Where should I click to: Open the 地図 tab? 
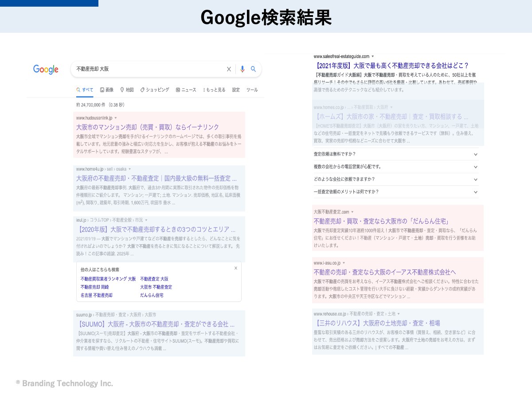pyautogui.click(x=127, y=90)
